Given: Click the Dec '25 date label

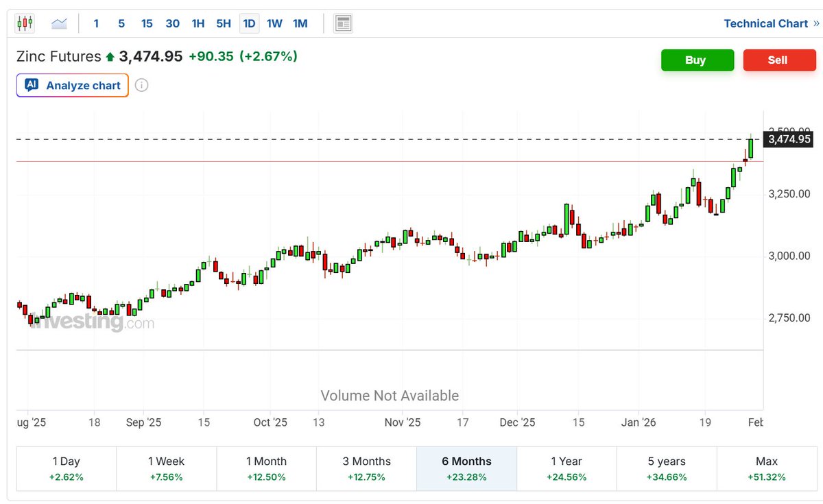Looking at the screenshot, I should pos(518,422).
